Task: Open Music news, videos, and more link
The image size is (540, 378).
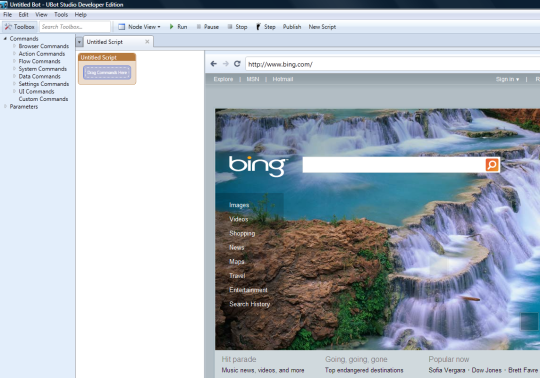Action: pyautogui.click(x=263, y=370)
